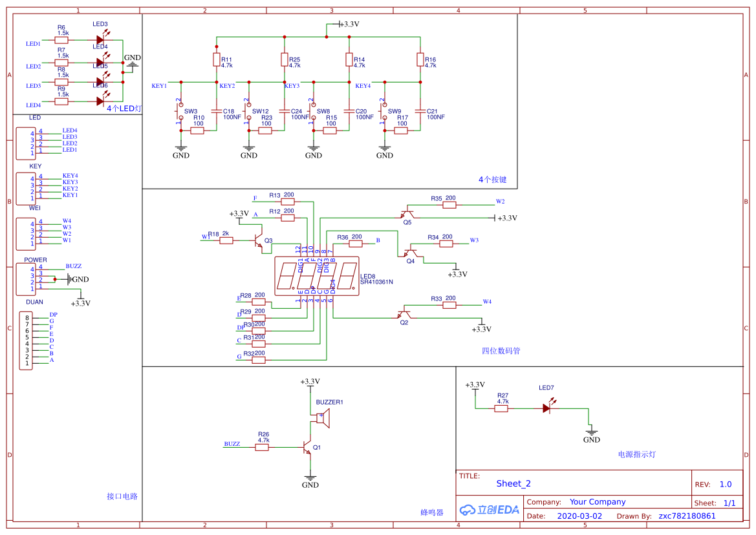The image size is (756, 535).
Task: Select transistor Q5 symbol
Action: click(x=407, y=213)
